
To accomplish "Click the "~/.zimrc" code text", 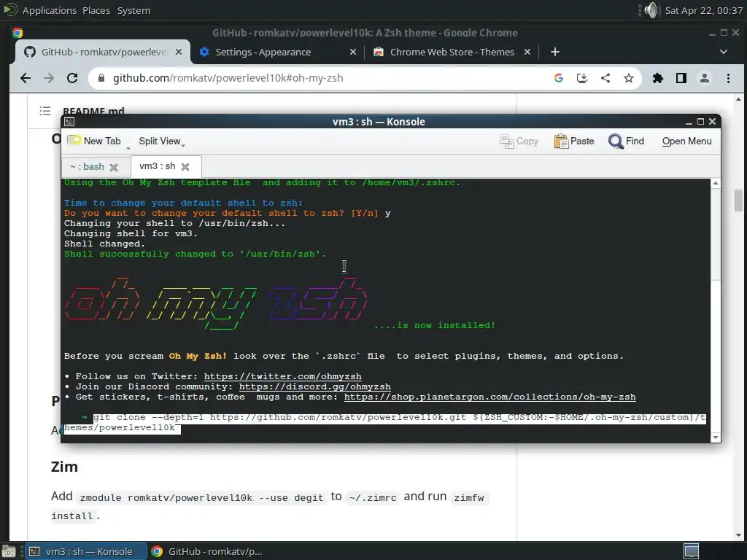I will pos(373,497).
